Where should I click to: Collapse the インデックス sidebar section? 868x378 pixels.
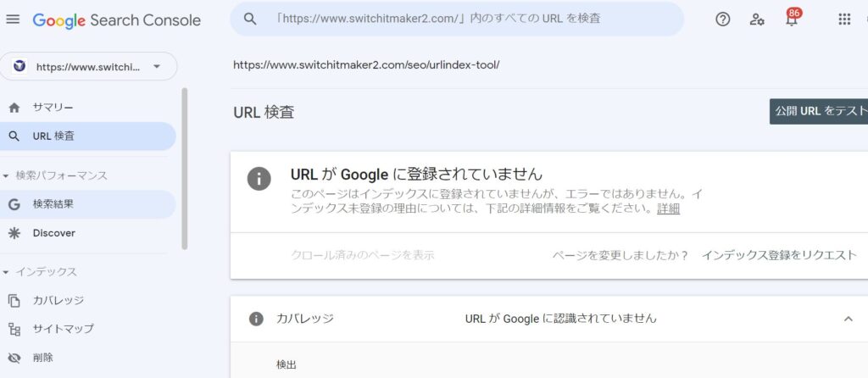pos(6,272)
